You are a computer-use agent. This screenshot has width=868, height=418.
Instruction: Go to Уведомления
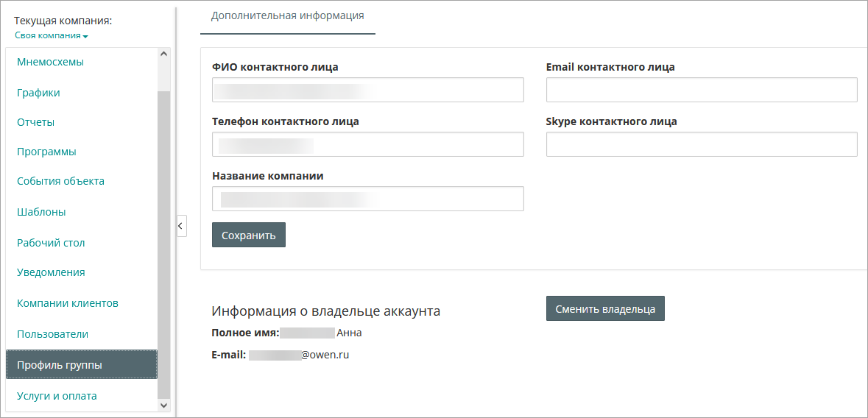pos(51,272)
